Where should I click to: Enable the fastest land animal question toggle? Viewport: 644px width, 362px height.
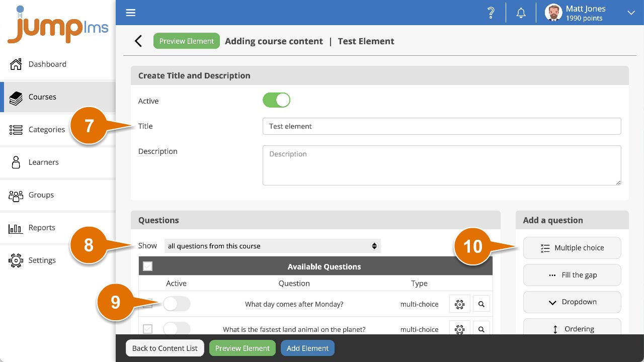click(177, 328)
